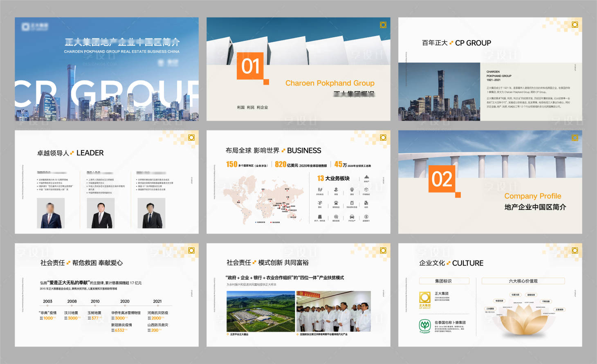Screen dimensions: 597x364
Task: Click the logo icon on the 帮危救困 奉献爱心 slide
Action: [x=191, y=250]
